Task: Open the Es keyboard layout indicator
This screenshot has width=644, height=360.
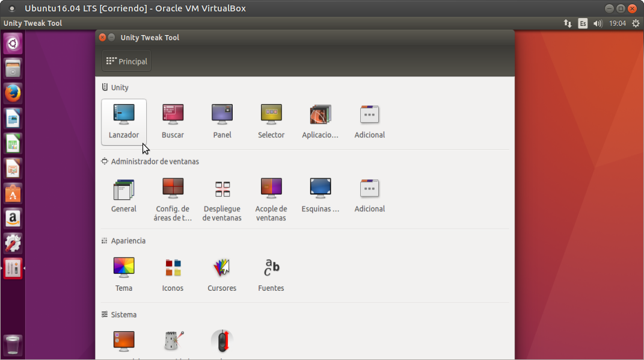Action: pyautogui.click(x=583, y=23)
